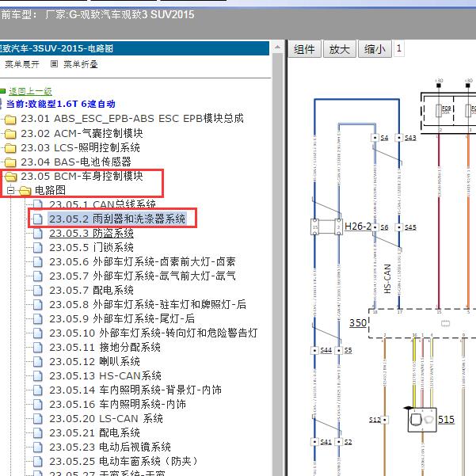This screenshot has width=476, height=476.
Task: Click component label 350 in diagram
Action: click(x=358, y=322)
